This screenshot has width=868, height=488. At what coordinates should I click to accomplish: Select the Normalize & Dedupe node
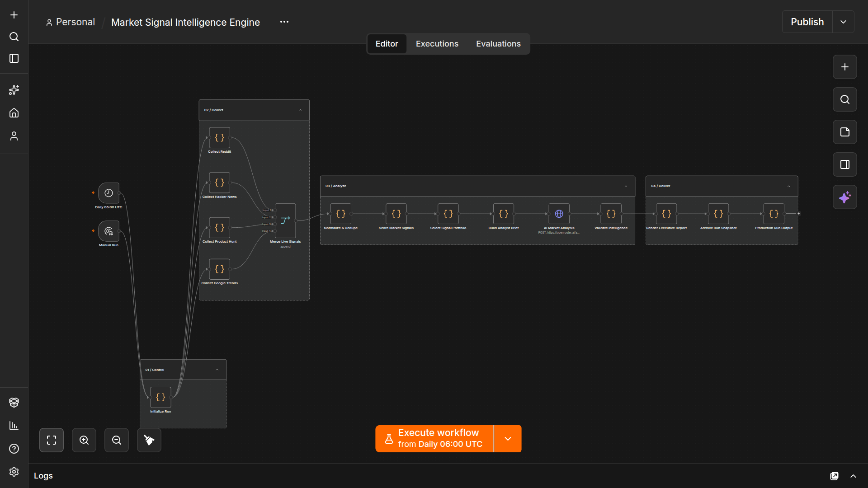pyautogui.click(x=341, y=214)
